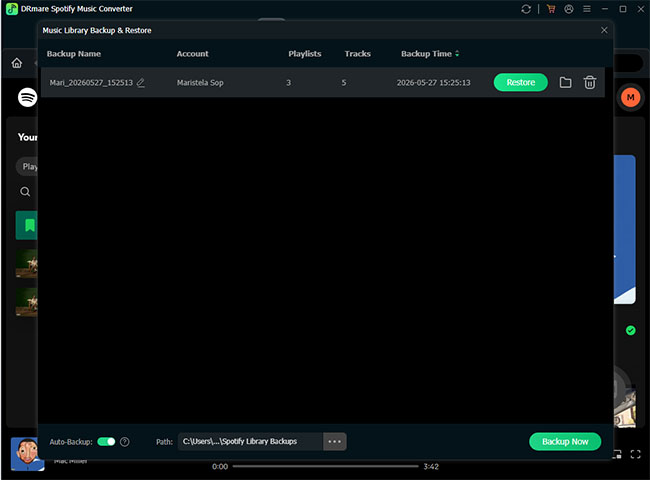Open the green bookmark playlist tile

point(27,225)
